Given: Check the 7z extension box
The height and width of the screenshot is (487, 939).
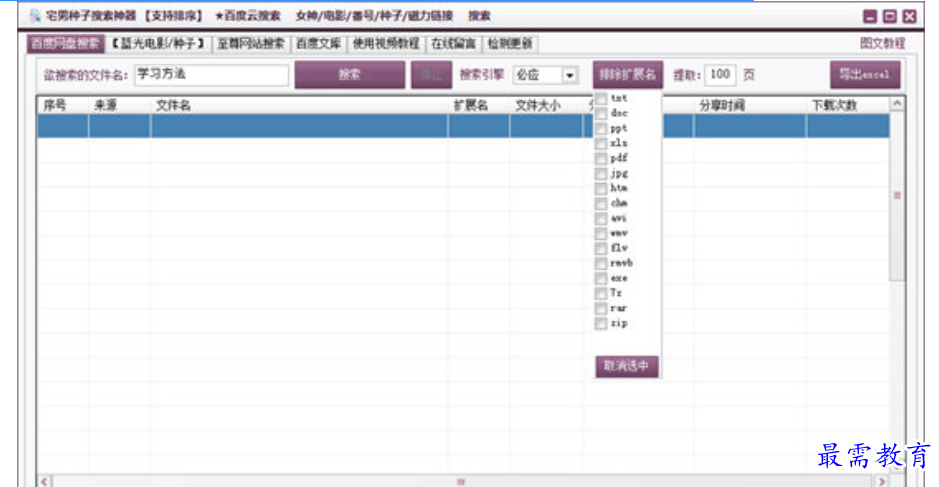Looking at the screenshot, I should point(601,293).
